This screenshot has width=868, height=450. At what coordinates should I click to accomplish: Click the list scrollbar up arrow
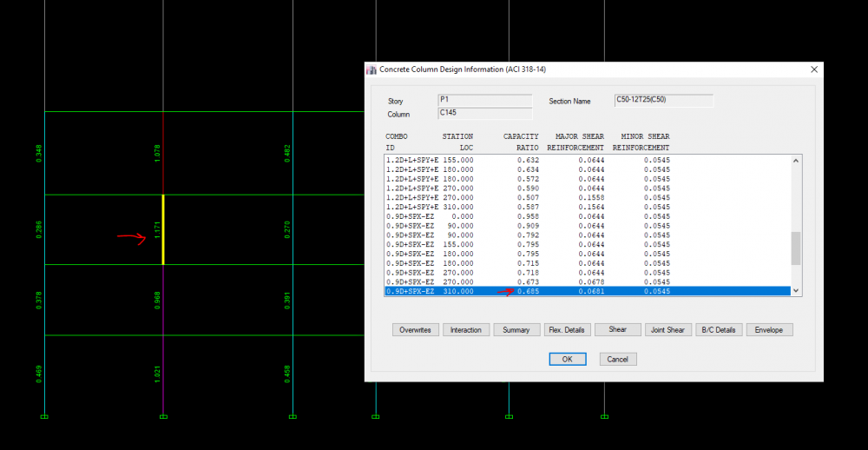[796, 161]
